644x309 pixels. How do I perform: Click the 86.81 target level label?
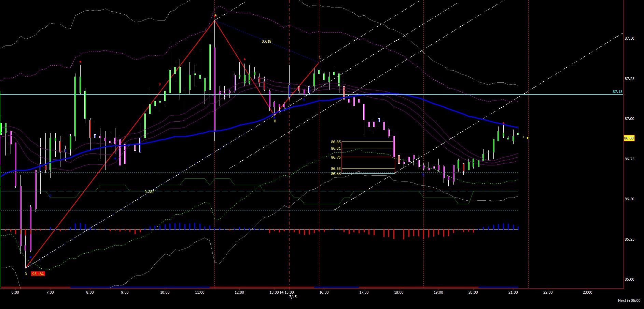point(336,148)
